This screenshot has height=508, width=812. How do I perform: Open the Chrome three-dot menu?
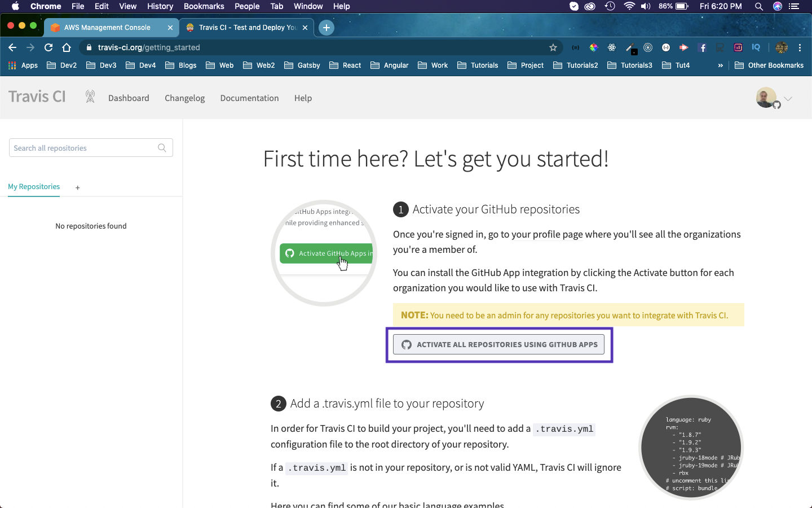click(800, 47)
